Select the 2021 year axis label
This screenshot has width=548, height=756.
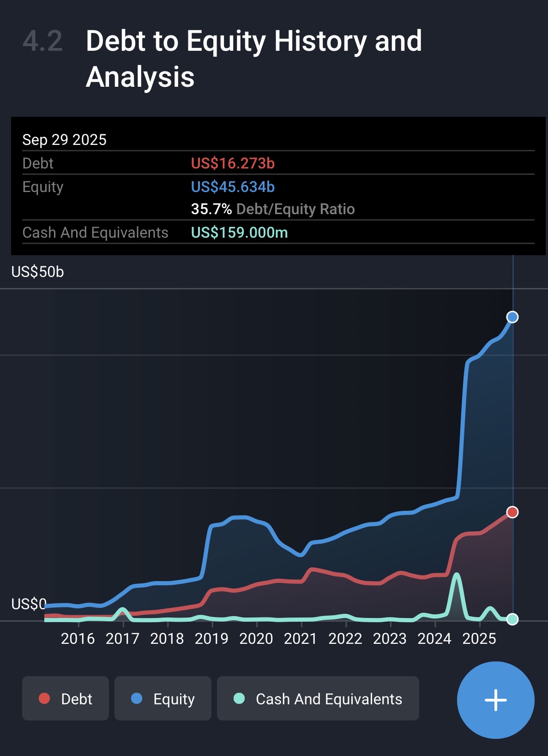point(301,639)
